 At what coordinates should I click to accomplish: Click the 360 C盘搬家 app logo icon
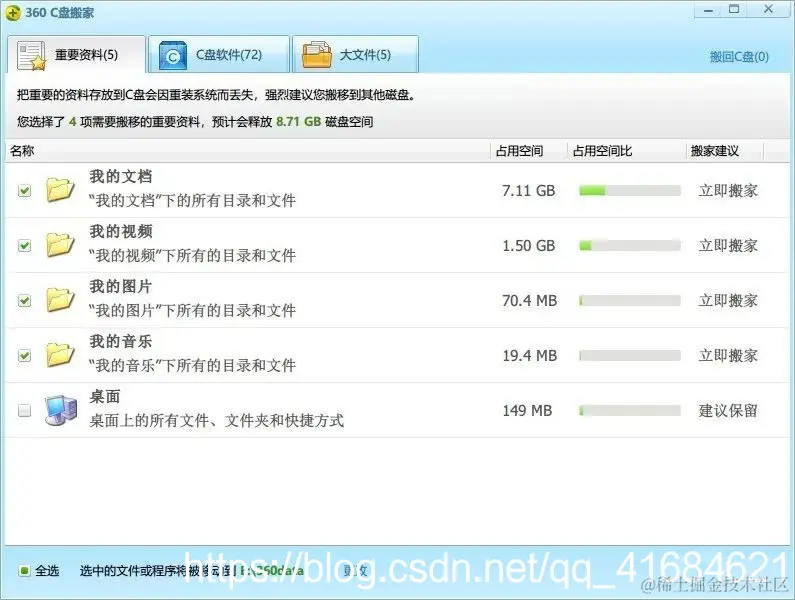(x=13, y=13)
